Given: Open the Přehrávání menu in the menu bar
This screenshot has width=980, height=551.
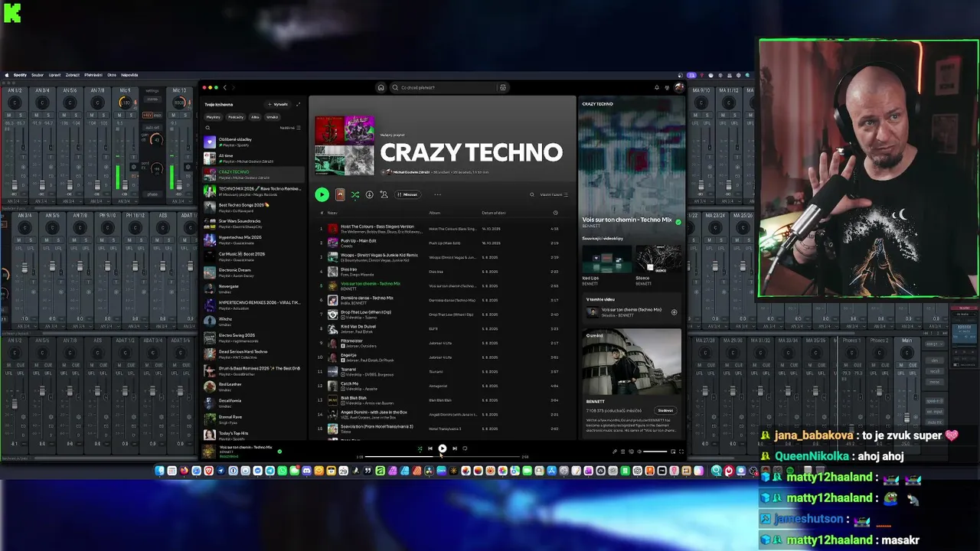Looking at the screenshot, I should pos(93,75).
